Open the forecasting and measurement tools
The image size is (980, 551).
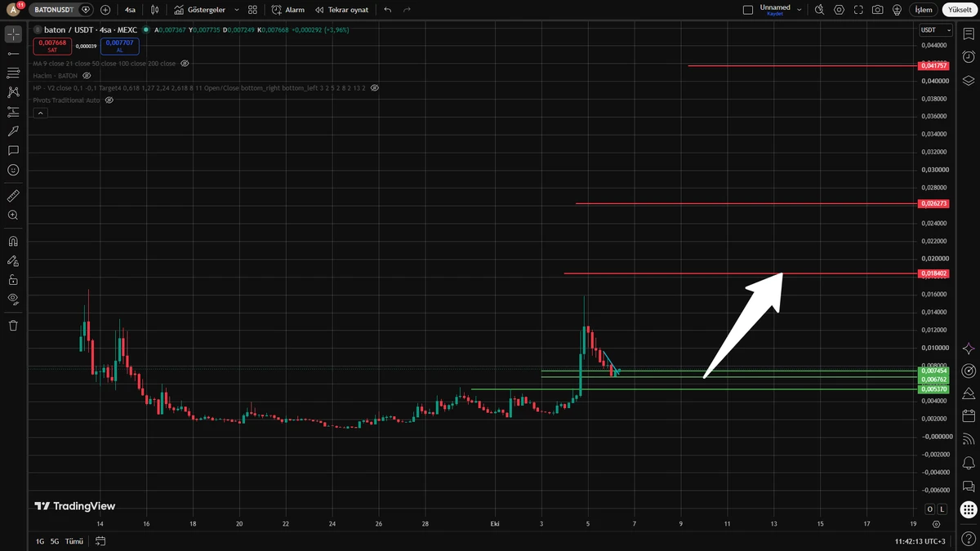coord(13,112)
